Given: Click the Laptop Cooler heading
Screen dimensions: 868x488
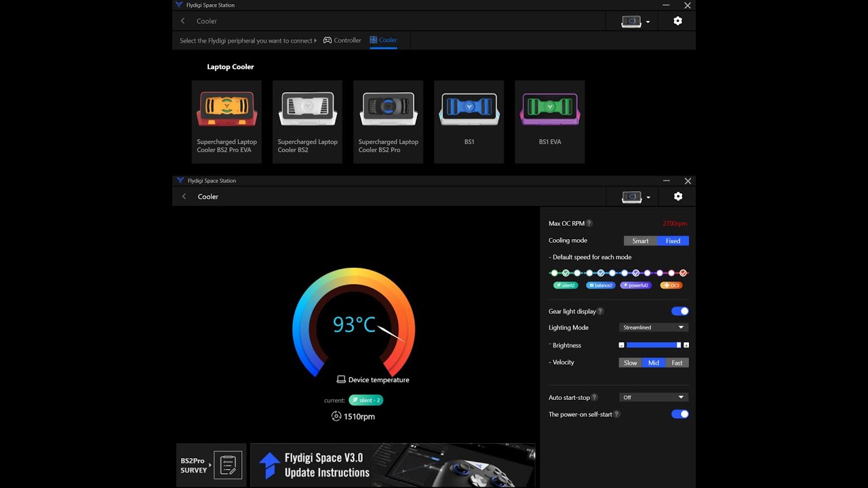Looking at the screenshot, I should (x=231, y=67).
